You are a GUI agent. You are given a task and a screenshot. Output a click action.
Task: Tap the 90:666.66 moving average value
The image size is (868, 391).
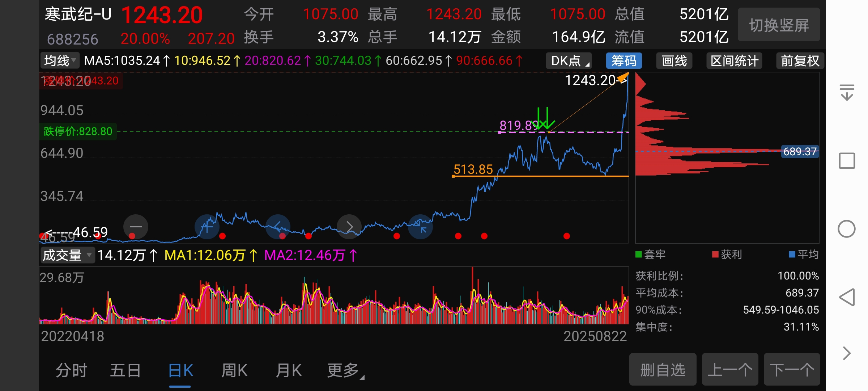click(x=484, y=60)
